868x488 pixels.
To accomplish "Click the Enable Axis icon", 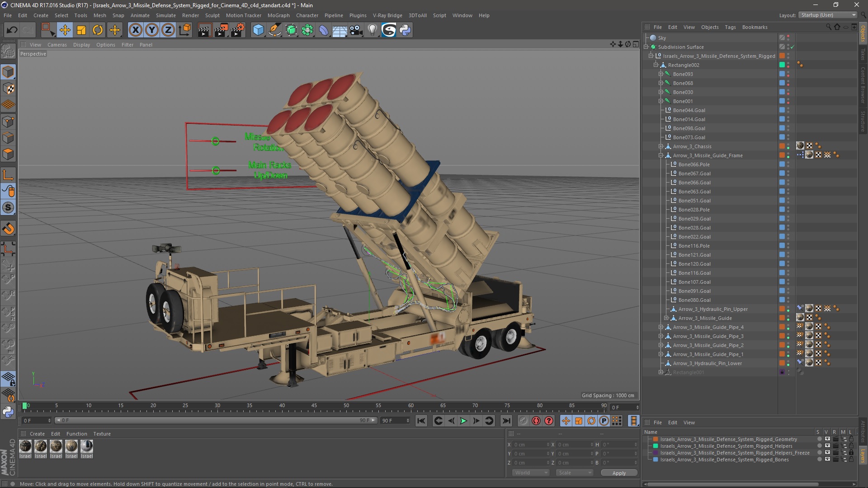I will coord(8,175).
